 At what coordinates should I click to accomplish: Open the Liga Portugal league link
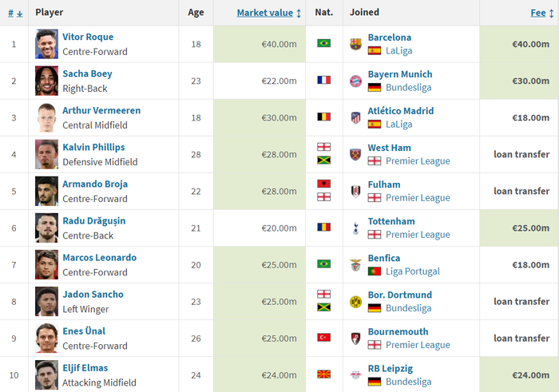point(419,271)
